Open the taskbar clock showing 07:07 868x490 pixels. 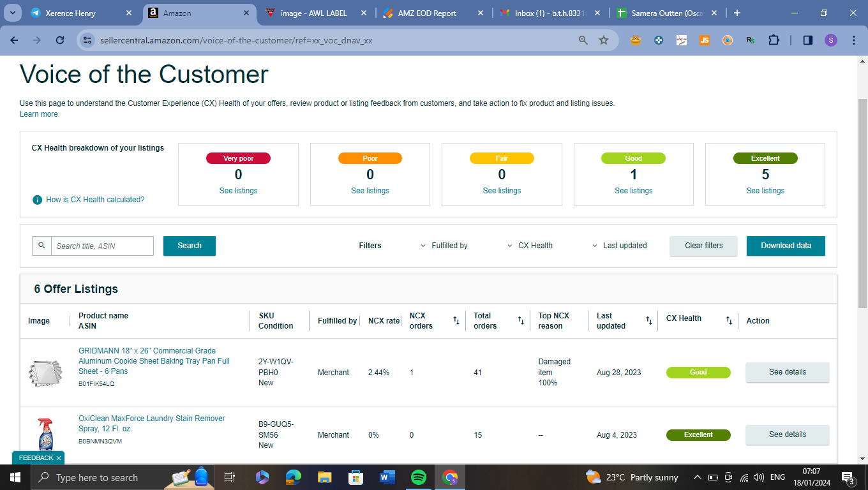[x=811, y=477]
